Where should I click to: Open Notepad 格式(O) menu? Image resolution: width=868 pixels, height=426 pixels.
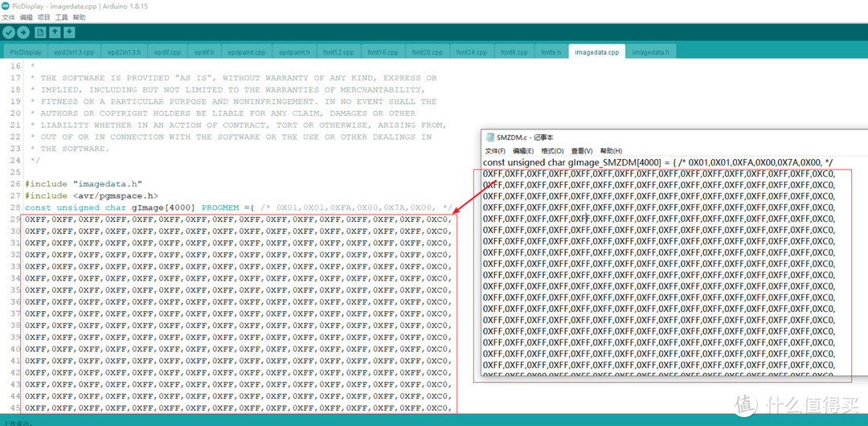tap(551, 150)
